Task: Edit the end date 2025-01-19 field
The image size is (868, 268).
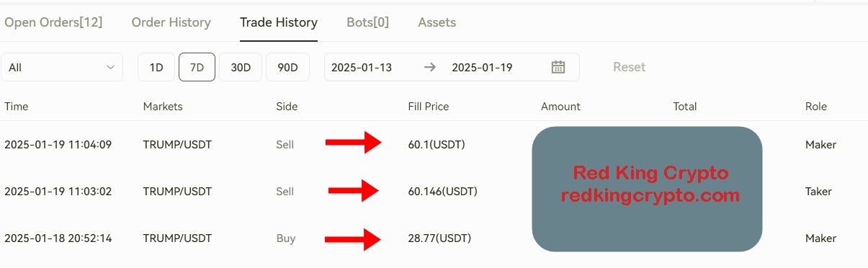Action: 482,67
